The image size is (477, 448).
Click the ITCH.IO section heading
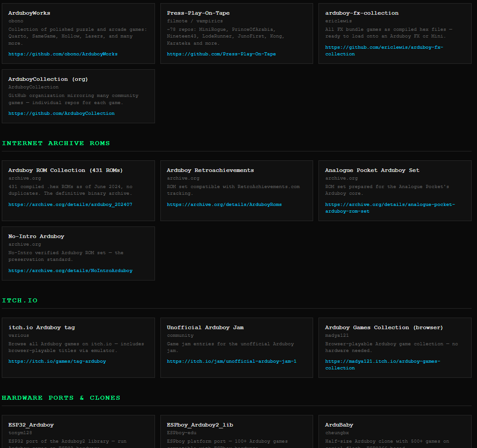[x=20, y=301]
